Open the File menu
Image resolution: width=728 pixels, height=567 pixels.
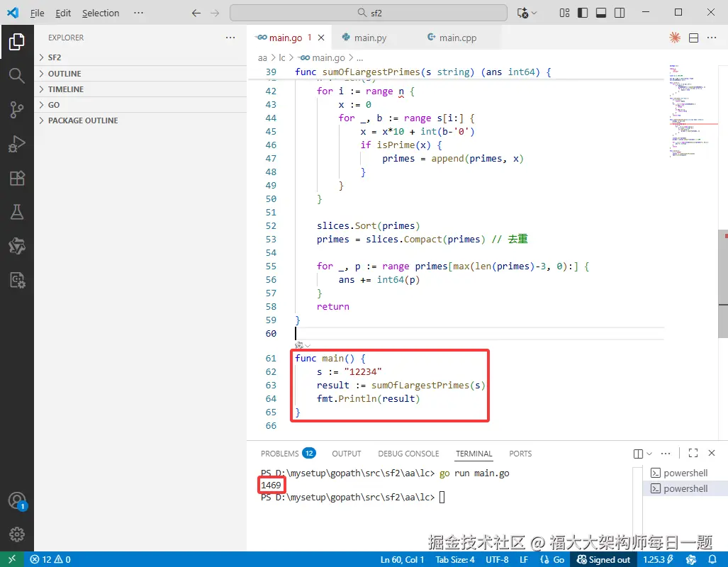(x=37, y=13)
